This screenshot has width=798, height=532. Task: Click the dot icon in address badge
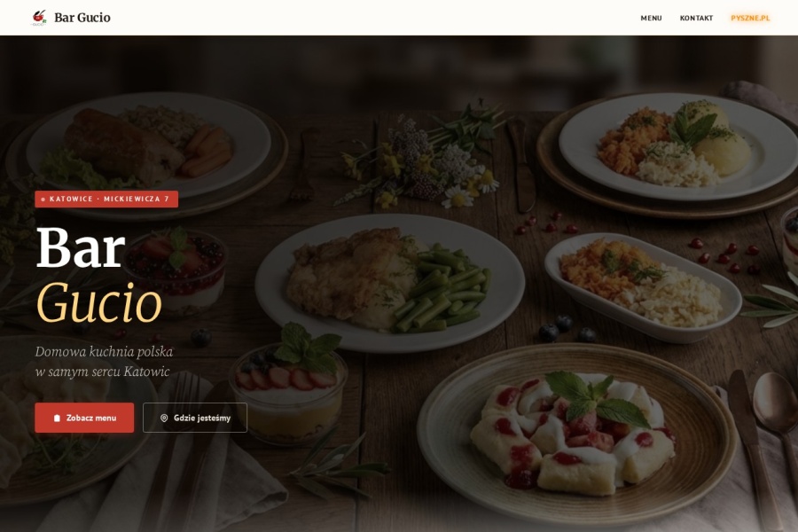[x=43, y=199]
